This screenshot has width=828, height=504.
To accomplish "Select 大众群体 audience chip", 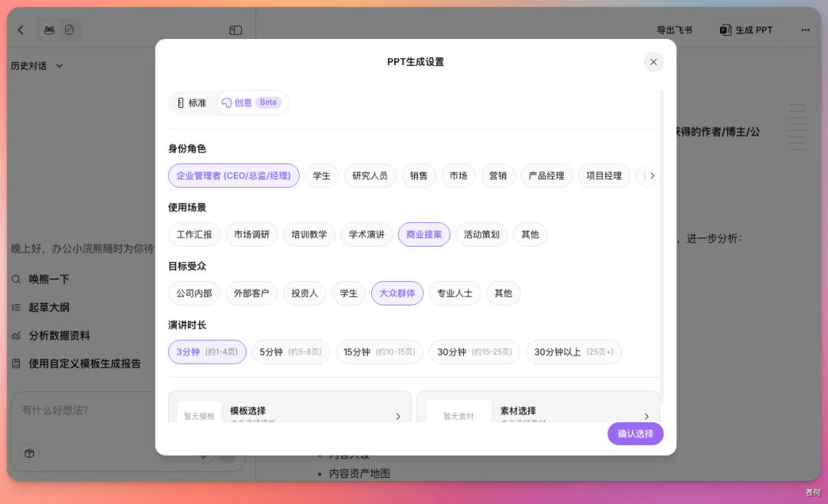I will click(397, 293).
